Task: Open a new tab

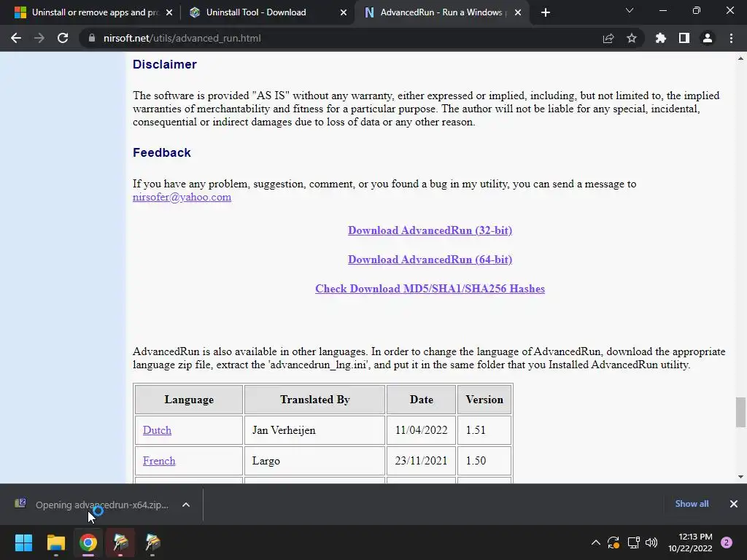Action: coord(546,12)
